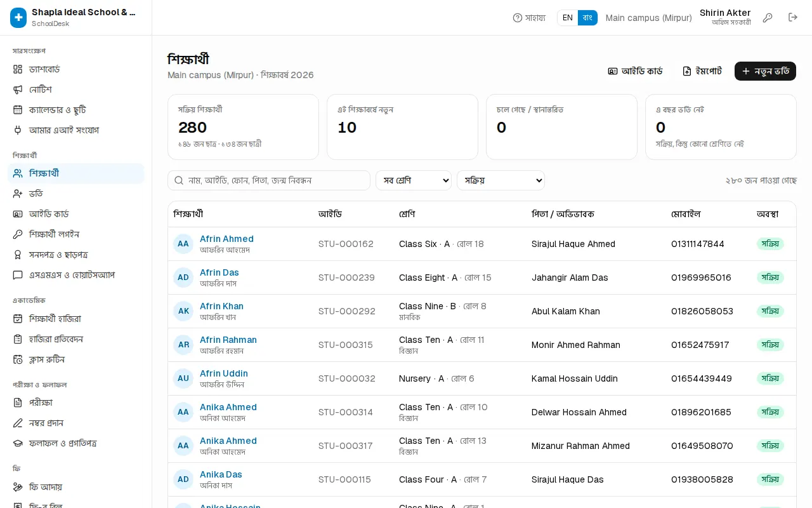Switch language to বাং

[587, 18]
